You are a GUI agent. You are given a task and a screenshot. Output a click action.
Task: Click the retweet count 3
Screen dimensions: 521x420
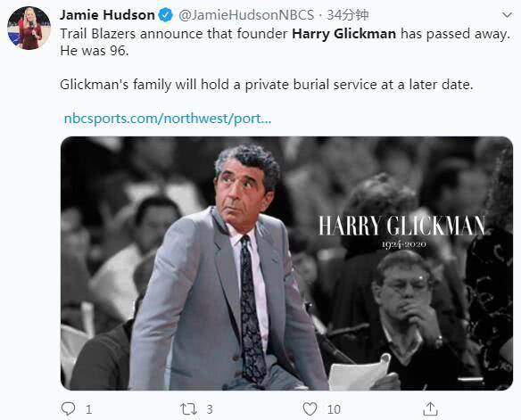tap(210, 409)
